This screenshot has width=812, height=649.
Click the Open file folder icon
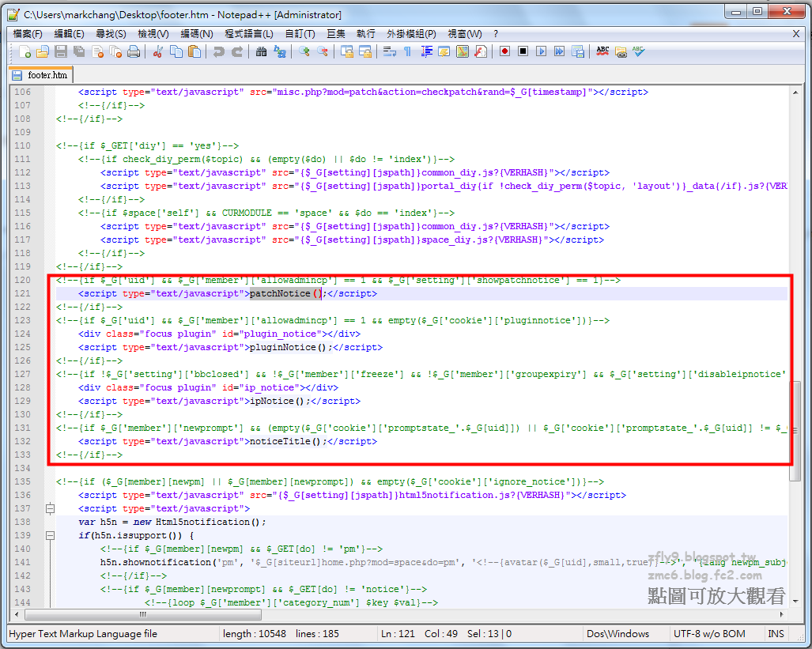[43, 51]
